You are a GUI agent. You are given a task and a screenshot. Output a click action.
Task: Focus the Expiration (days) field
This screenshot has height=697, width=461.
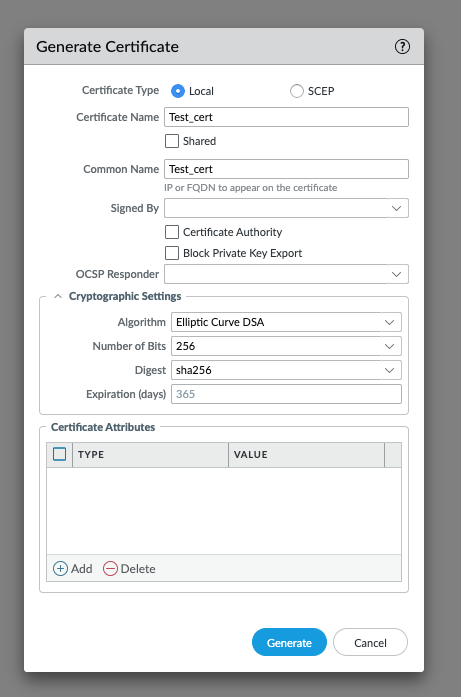pyautogui.click(x=286, y=394)
